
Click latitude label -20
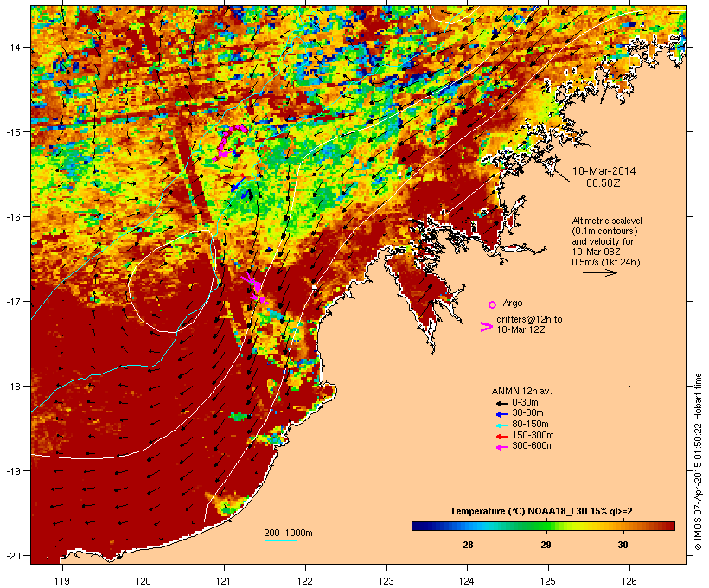(12, 556)
